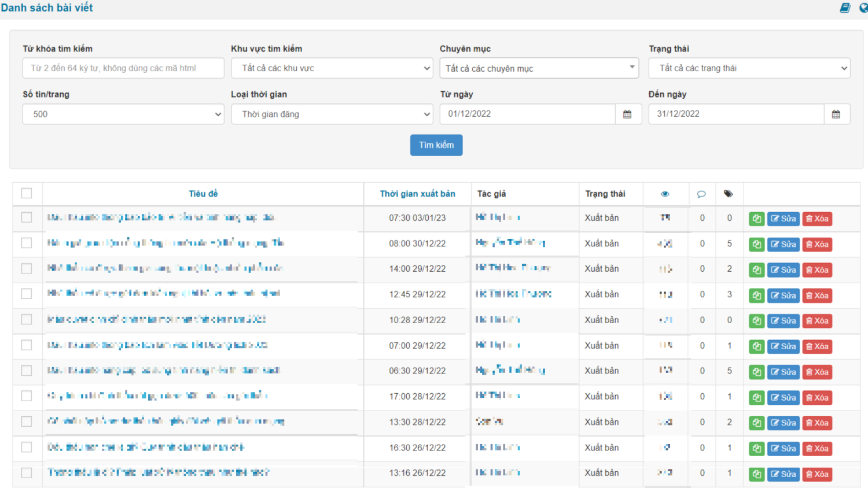This screenshot has width=868, height=488.
Task: Expand the Khu vực tìm kiếm dropdown
Action: [x=332, y=68]
